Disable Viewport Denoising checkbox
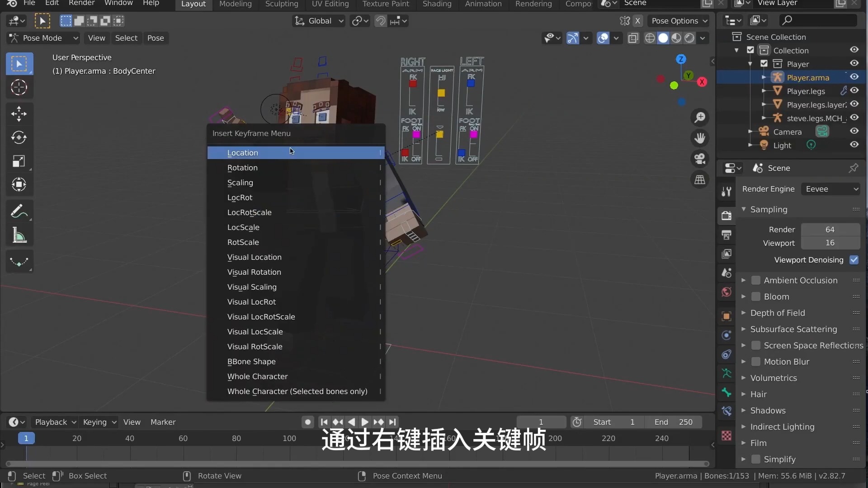Image resolution: width=868 pixels, height=488 pixels. pyautogui.click(x=854, y=260)
